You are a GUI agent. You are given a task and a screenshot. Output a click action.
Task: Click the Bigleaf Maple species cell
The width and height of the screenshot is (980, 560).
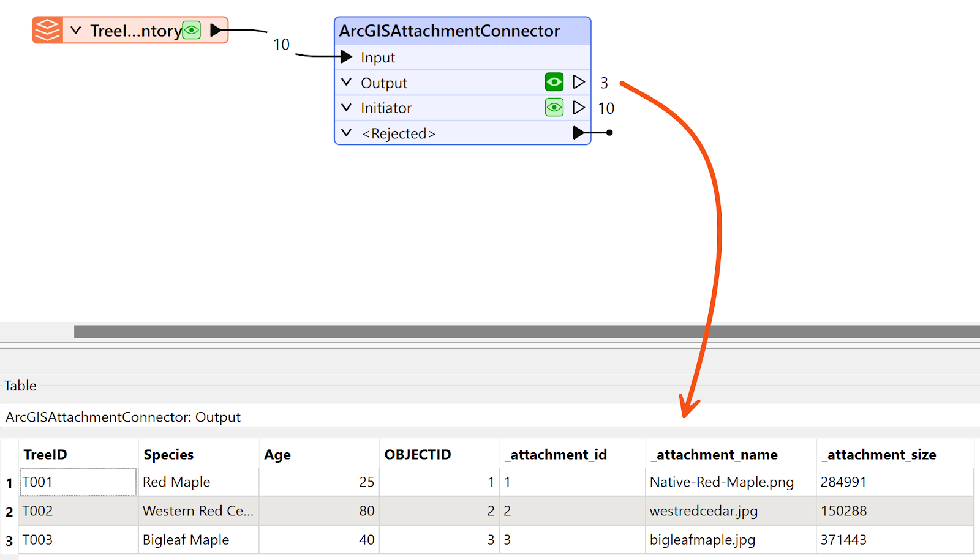[x=198, y=540]
